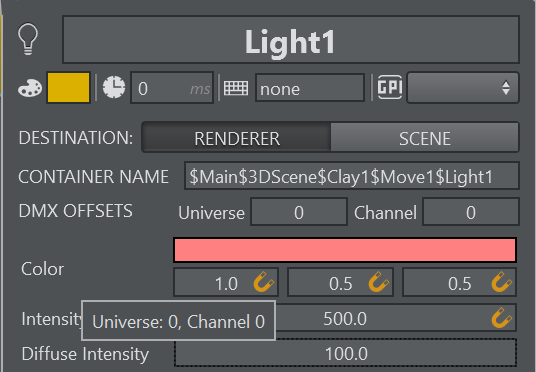Select the yellow action color swatch

coord(68,88)
